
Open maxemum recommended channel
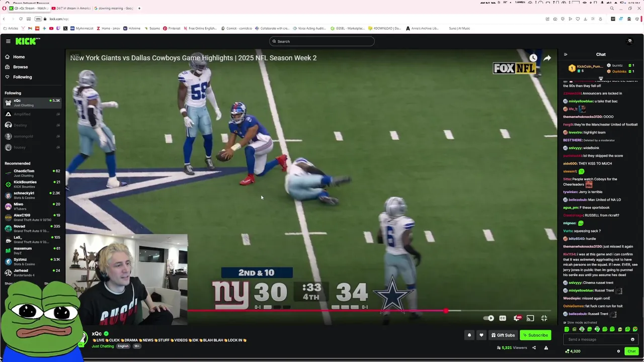(32, 250)
